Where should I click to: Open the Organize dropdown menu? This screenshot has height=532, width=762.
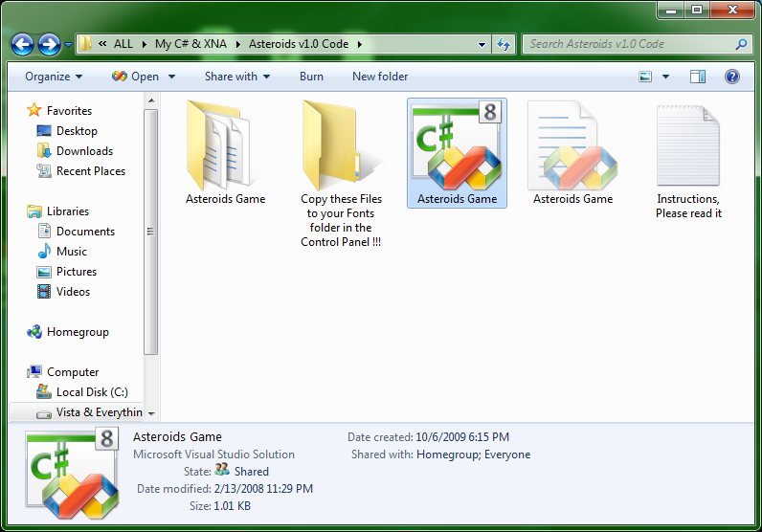pos(54,77)
